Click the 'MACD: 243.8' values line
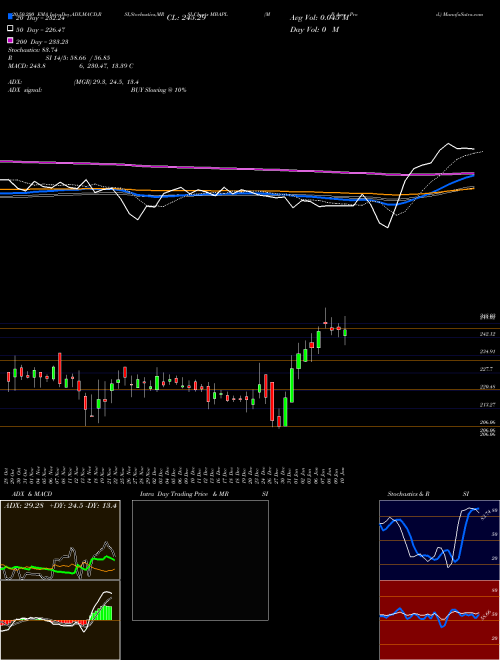This screenshot has width=500, height=660. tap(71, 66)
